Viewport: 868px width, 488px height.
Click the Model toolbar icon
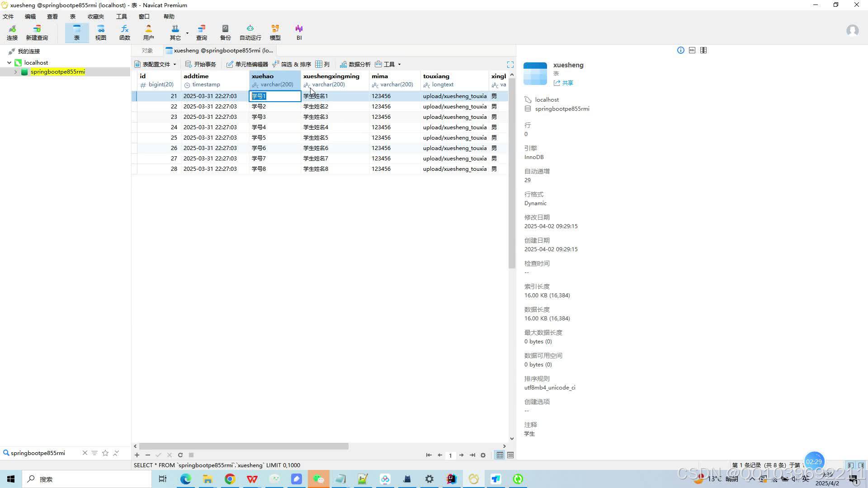pos(275,32)
